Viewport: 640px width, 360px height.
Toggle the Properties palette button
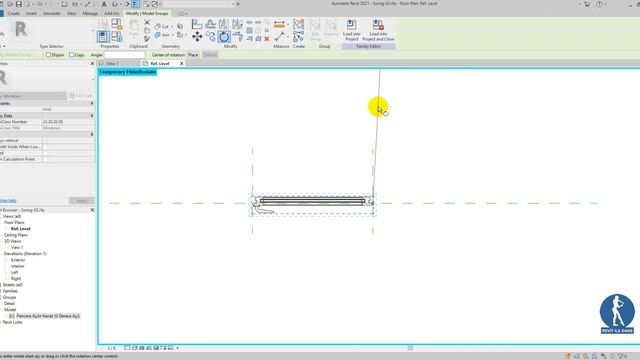click(103, 37)
